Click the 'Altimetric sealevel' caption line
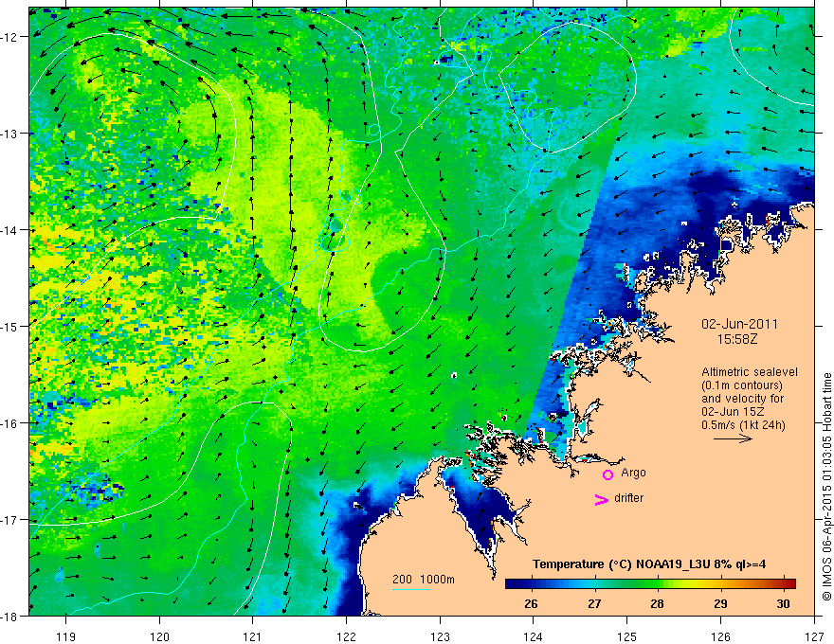 tap(750, 372)
